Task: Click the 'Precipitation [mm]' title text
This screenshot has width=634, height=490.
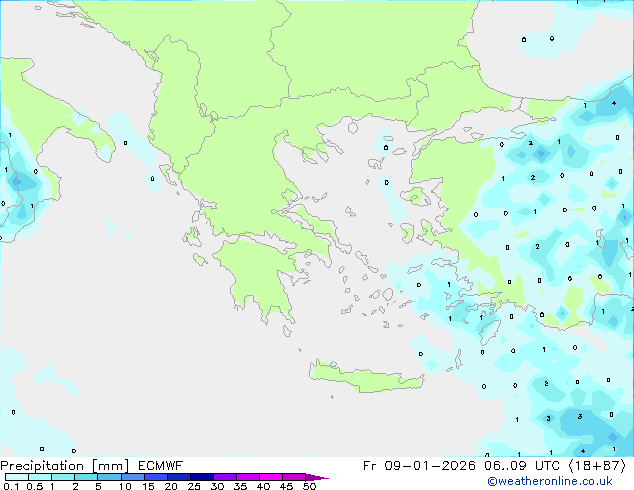Action: pos(65,466)
